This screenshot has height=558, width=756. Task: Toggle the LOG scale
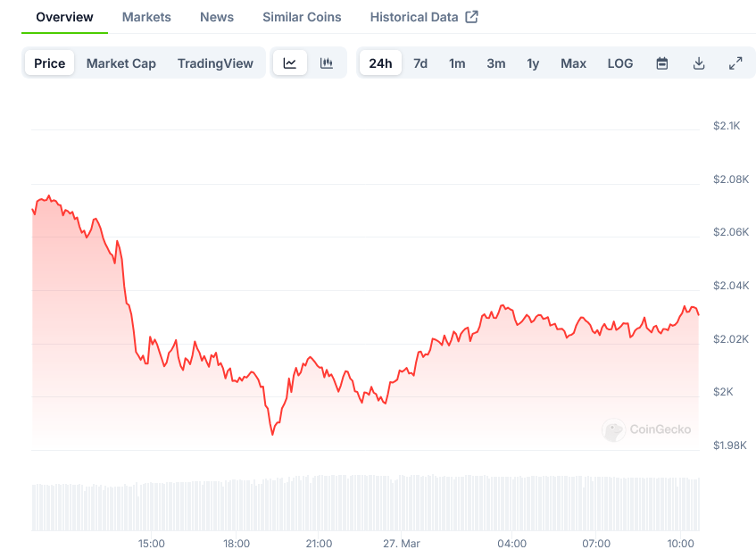click(x=620, y=63)
